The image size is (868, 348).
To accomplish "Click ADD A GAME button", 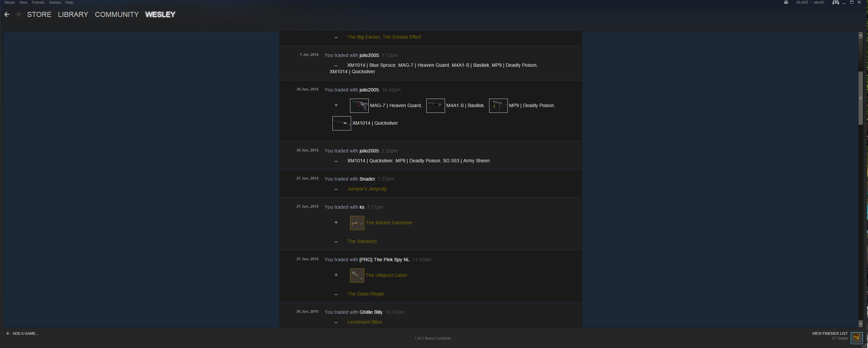I will (22, 333).
